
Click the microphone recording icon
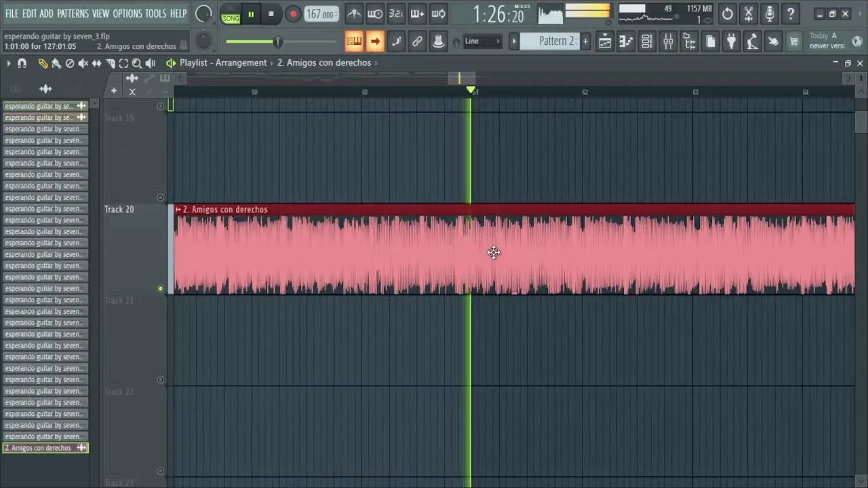click(770, 14)
